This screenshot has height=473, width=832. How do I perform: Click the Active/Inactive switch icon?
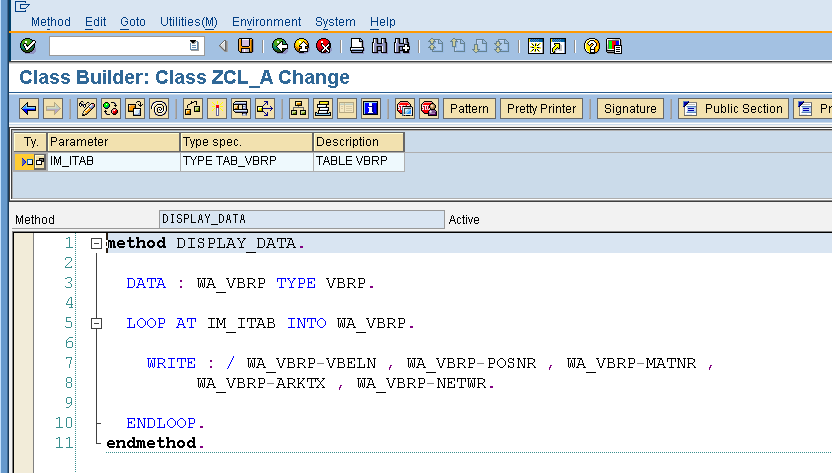111,108
